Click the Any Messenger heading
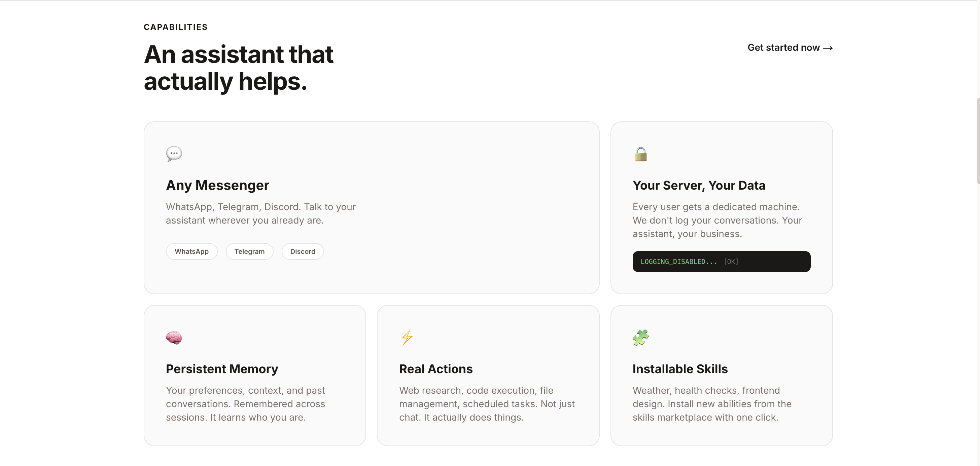980x466 pixels. coord(217,185)
